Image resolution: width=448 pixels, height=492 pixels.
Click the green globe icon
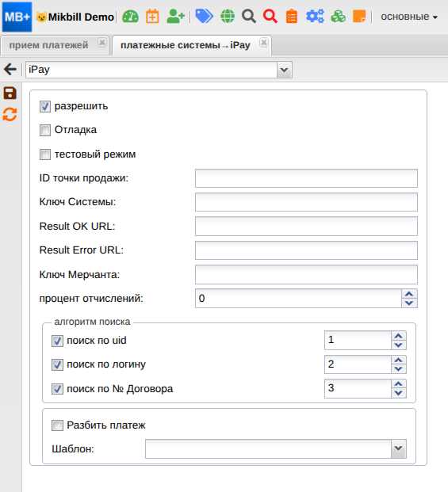[x=228, y=17]
